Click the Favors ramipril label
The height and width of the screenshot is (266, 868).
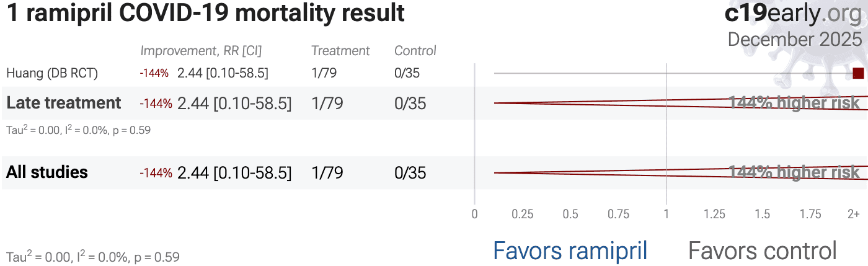pyautogui.click(x=570, y=251)
